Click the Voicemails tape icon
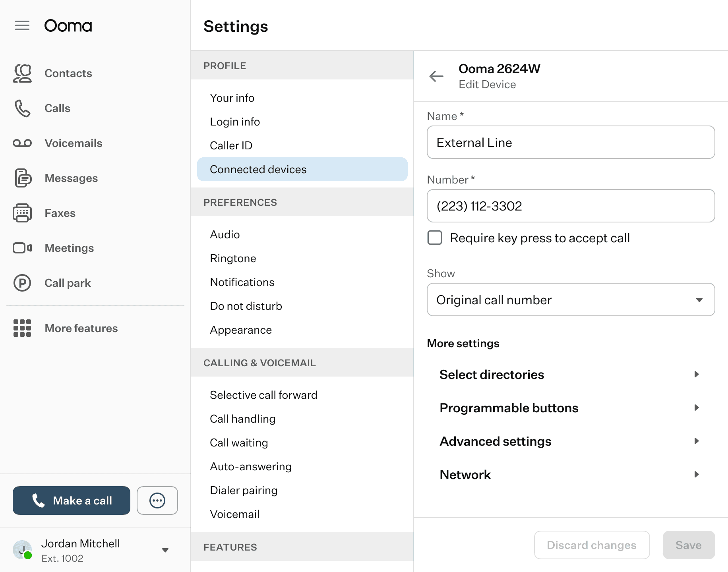728x572 pixels. click(22, 143)
